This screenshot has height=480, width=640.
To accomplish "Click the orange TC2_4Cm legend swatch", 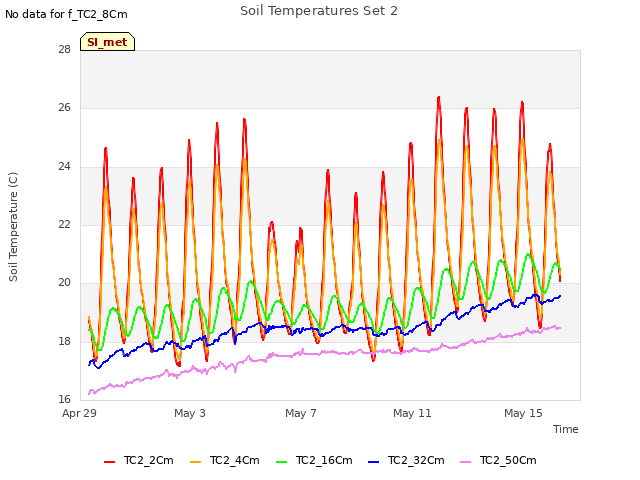I will (196, 462).
